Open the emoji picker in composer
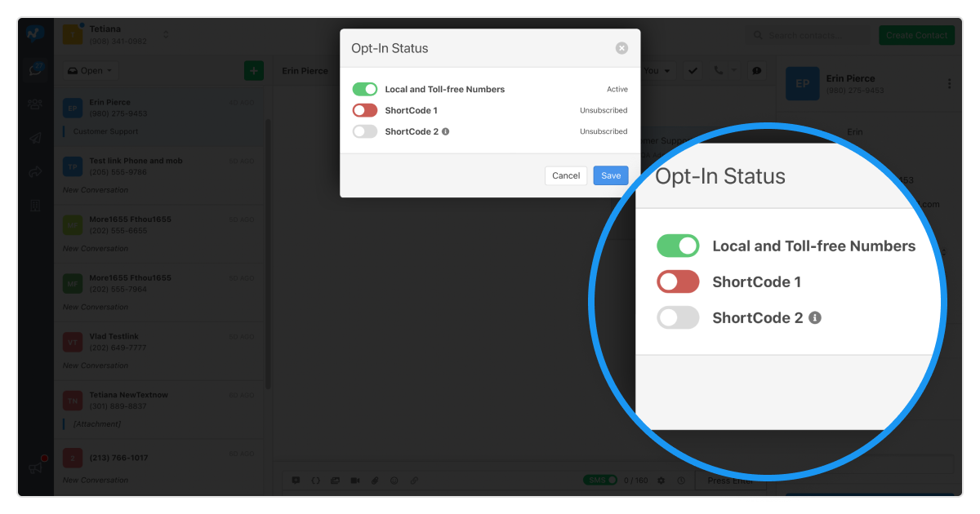 pos(394,481)
